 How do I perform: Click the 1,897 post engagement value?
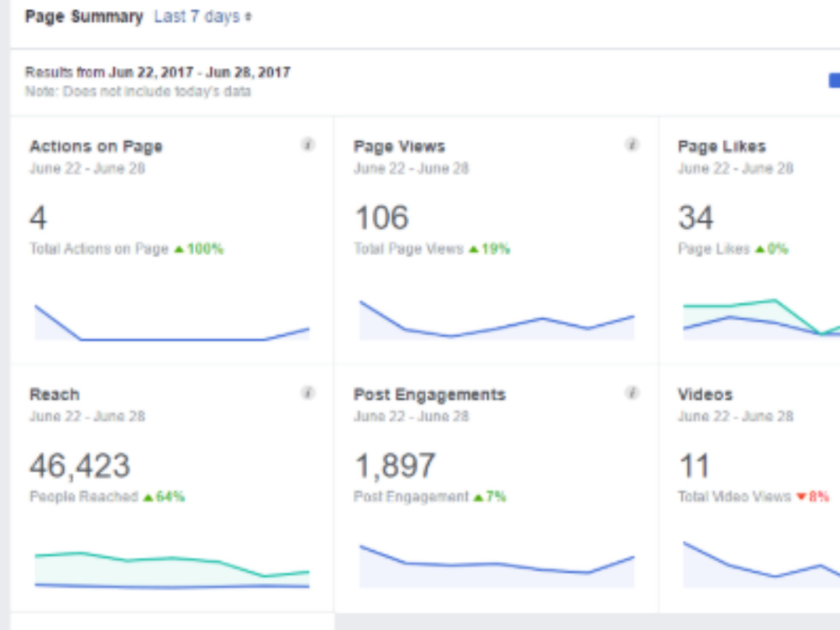396,466
